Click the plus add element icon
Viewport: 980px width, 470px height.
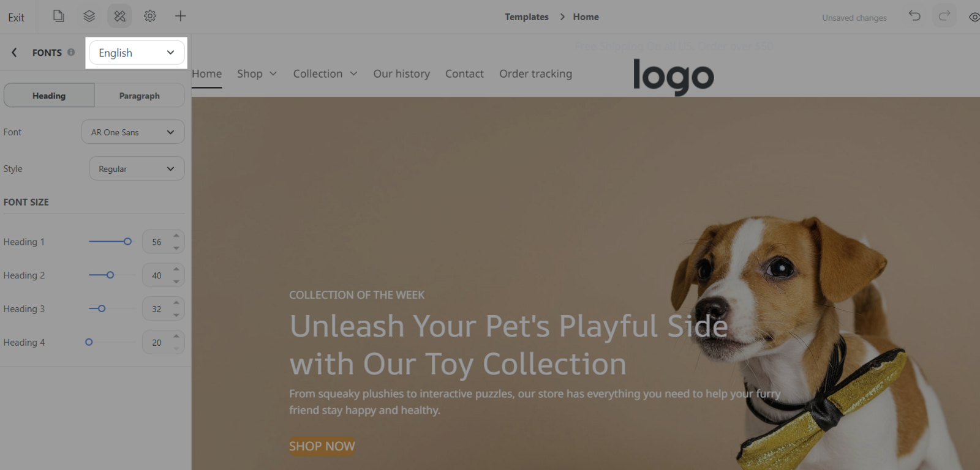click(x=180, y=16)
